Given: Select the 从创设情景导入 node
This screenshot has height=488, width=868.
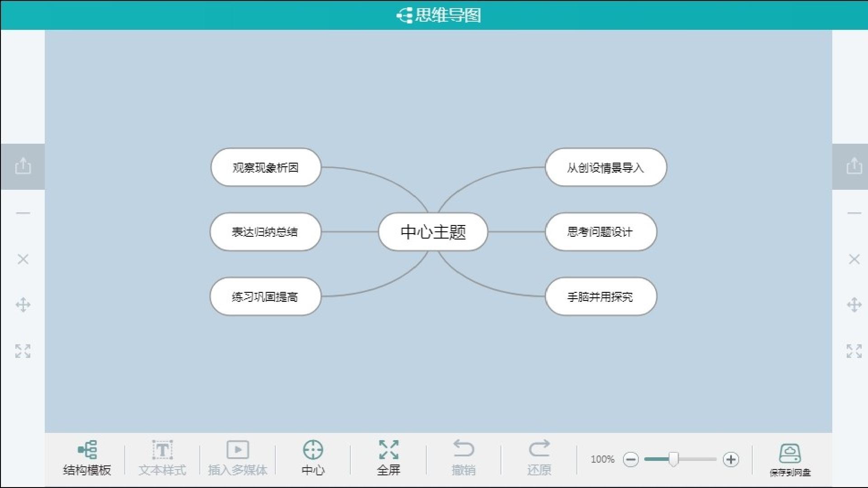Looking at the screenshot, I should [606, 167].
